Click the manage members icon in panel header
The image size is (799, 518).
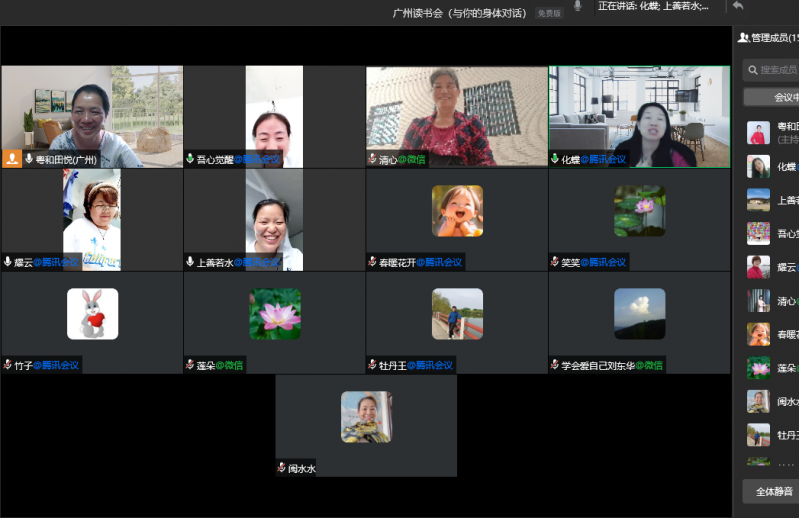pos(743,38)
